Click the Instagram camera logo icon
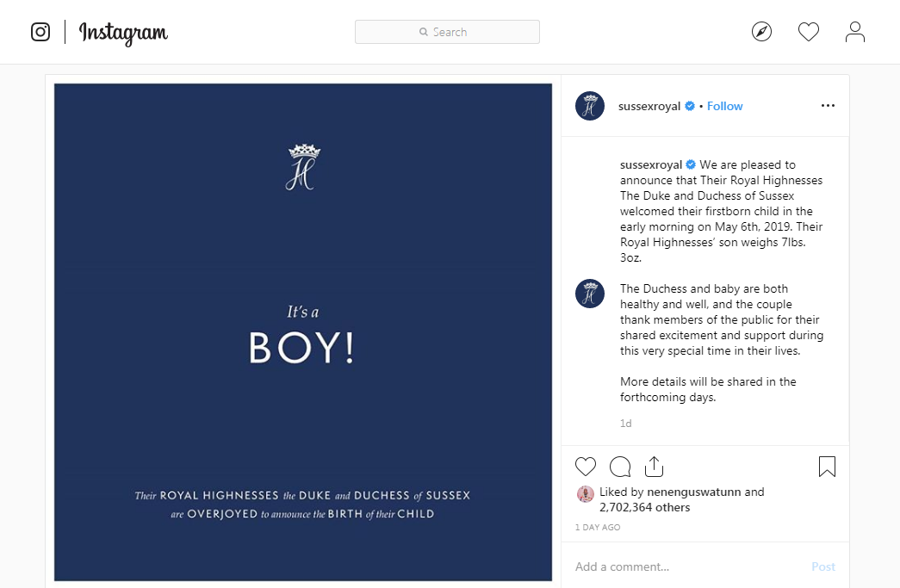 [x=40, y=32]
